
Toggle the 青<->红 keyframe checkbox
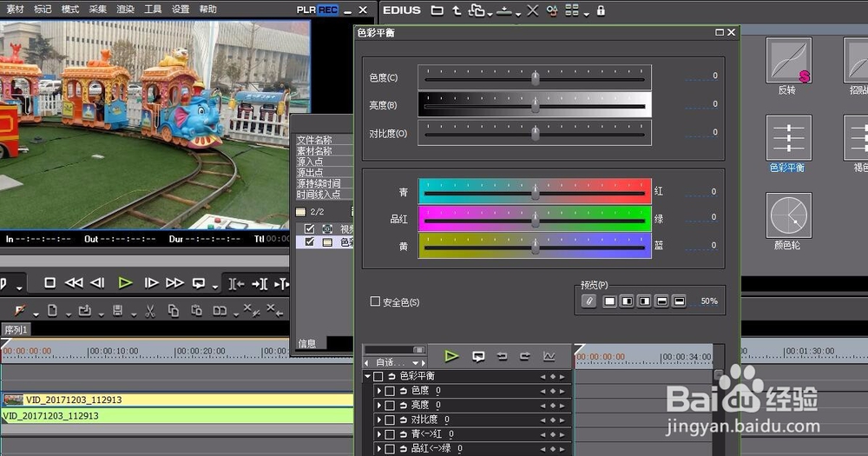pyautogui.click(x=390, y=433)
